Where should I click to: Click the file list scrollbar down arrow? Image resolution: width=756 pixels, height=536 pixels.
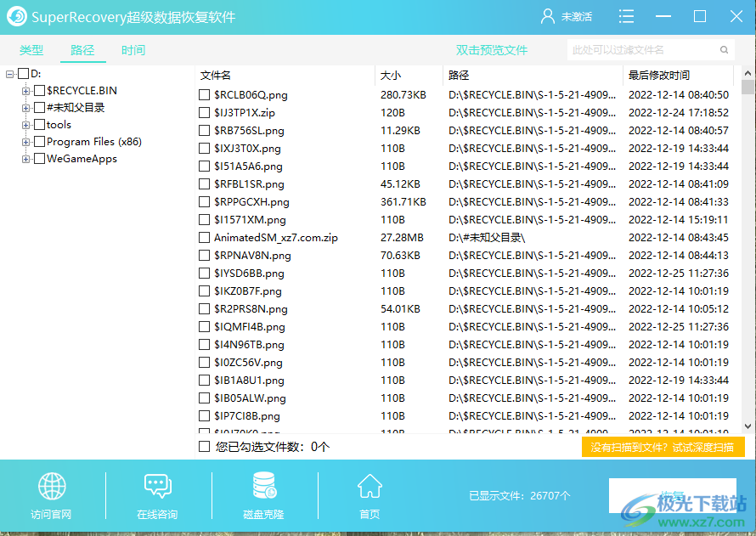748,426
